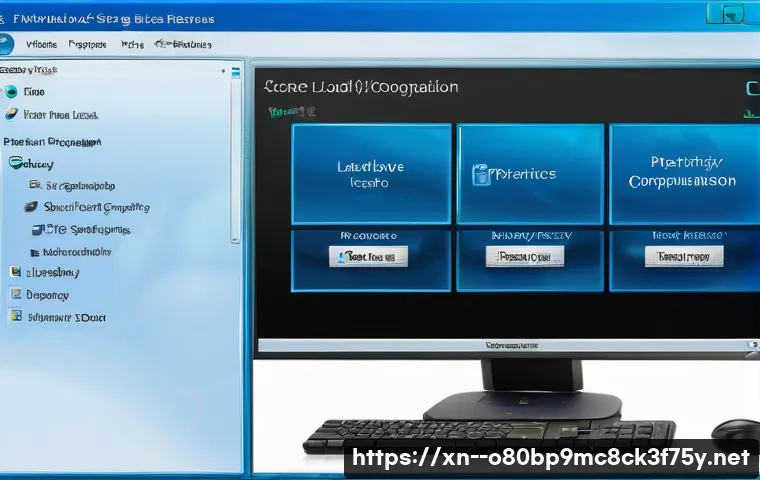Click the yellow-blue icon beside "Sdgannrz SDauci"
Screen dimensions: 760x480
coord(16,316)
